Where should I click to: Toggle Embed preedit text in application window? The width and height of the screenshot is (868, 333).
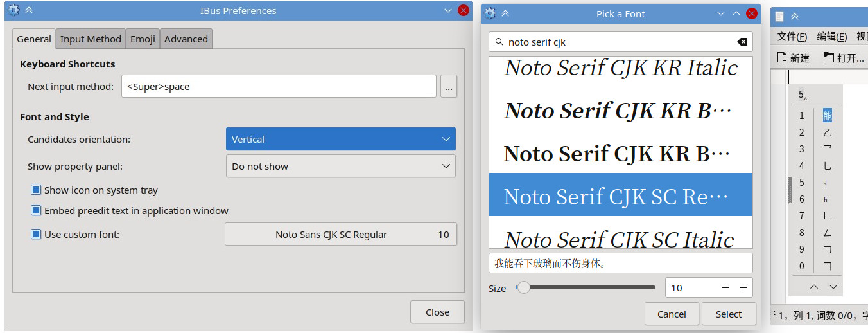tap(37, 210)
